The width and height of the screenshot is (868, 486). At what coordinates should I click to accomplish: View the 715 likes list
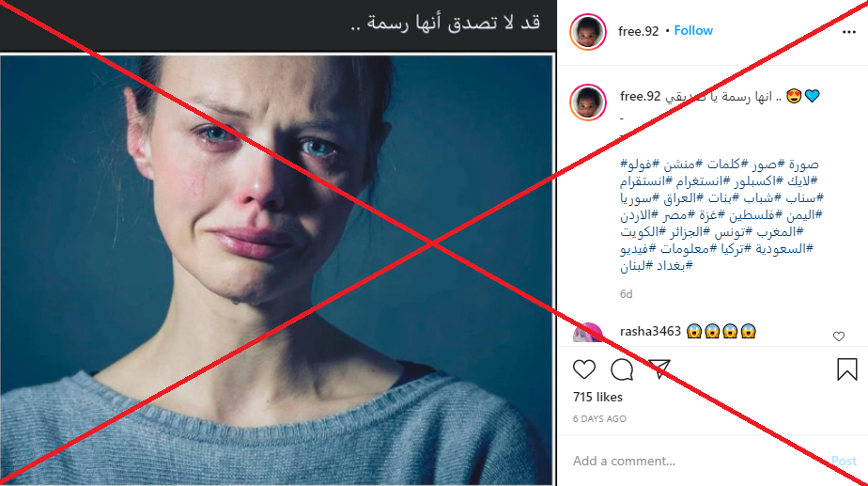coord(597,398)
